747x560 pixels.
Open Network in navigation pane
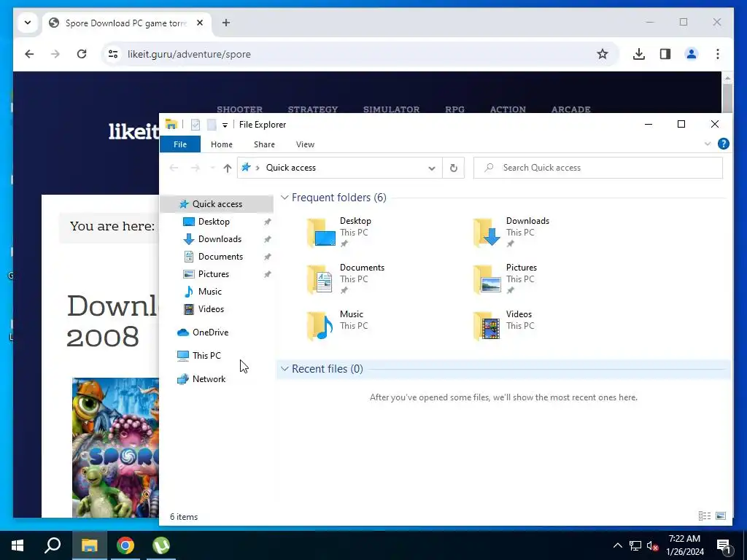click(209, 379)
